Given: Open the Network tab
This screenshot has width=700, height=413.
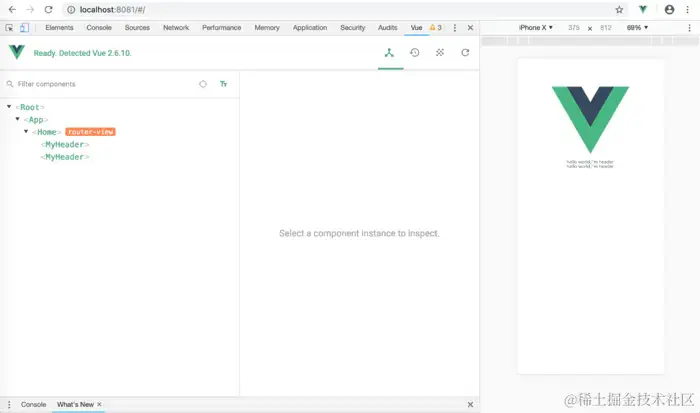Looking at the screenshot, I should 176,28.
